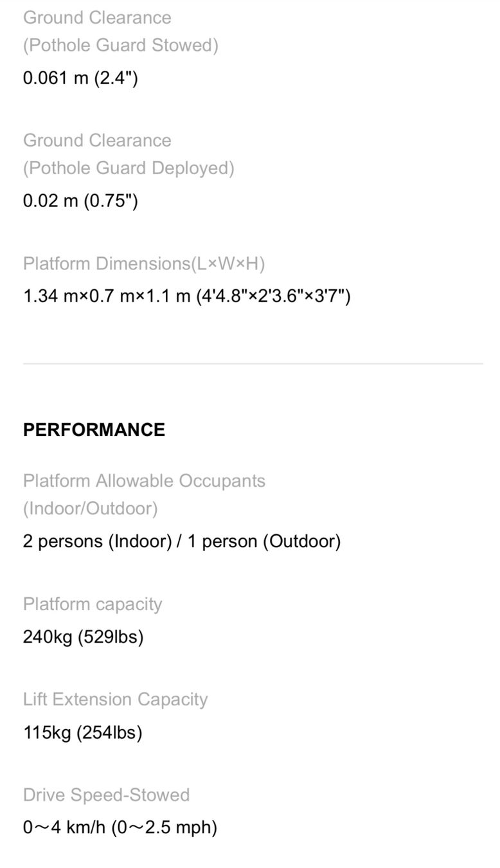This screenshot has width=500, height=868.
Task: Click the Platform capacity label
Action: pos(93,604)
